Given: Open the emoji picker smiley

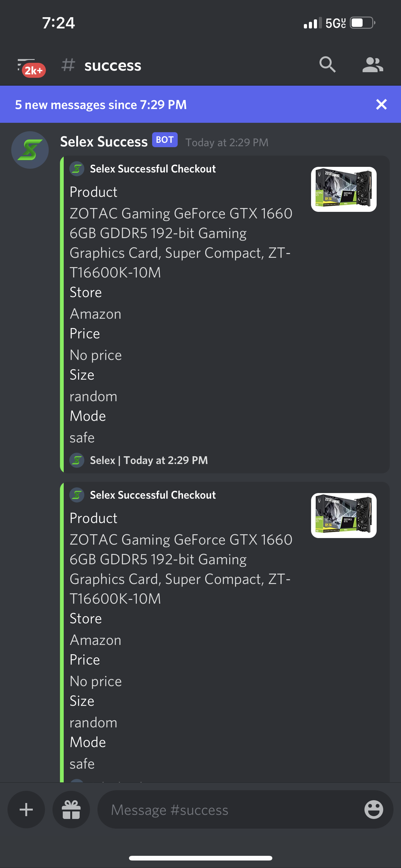Looking at the screenshot, I should click(374, 809).
